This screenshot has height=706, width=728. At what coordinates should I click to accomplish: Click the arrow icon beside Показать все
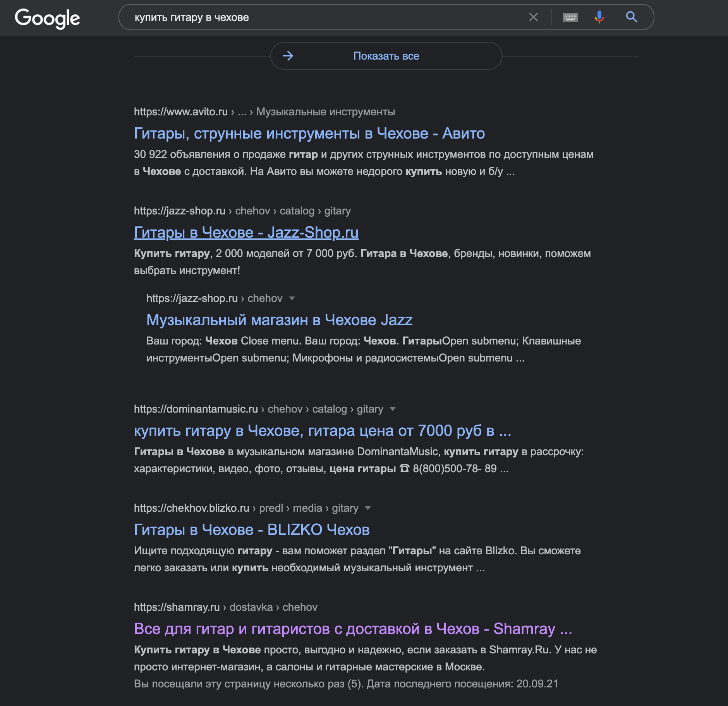(x=288, y=56)
